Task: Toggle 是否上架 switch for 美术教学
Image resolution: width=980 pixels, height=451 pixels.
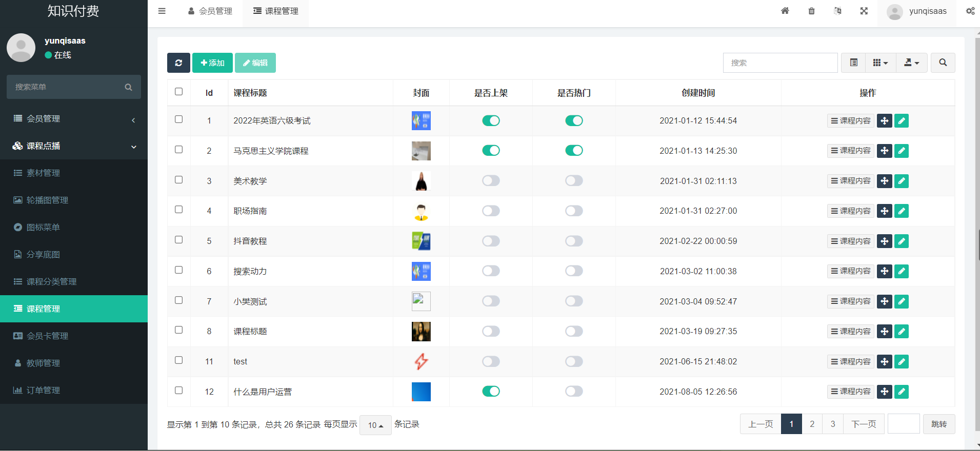Action: (491, 180)
